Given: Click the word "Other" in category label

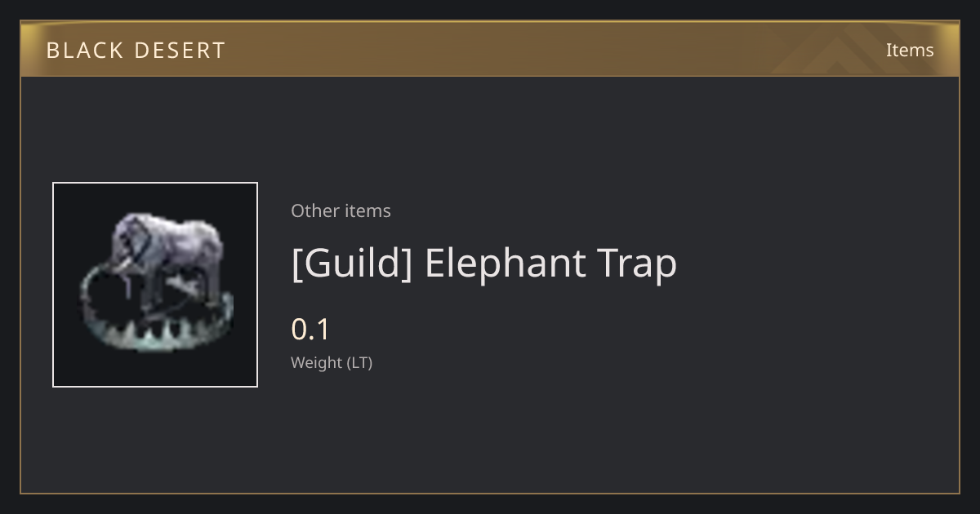Looking at the screenshot, I should pos(314,210).
